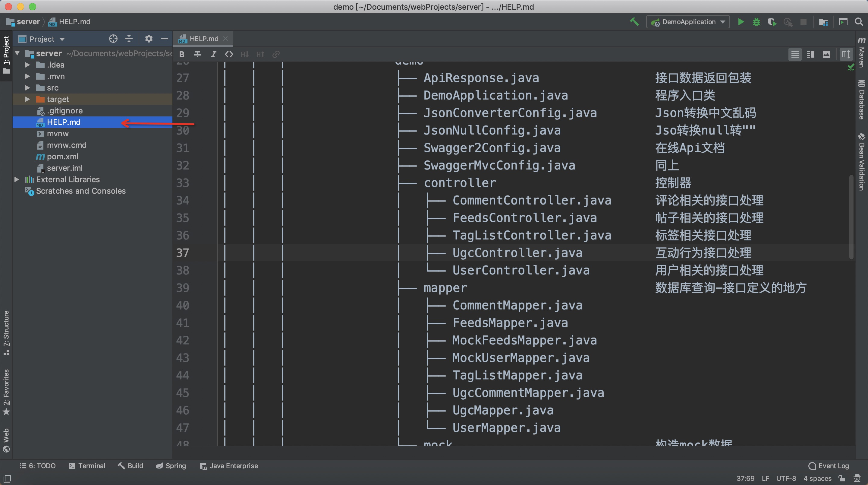Open the Database tool window

[x=862, y=100]
